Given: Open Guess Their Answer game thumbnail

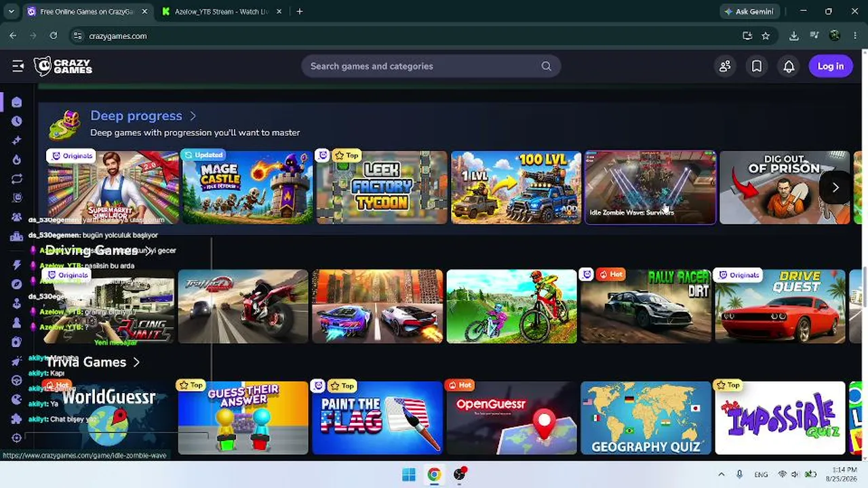Looking at the screenshot, I should coord(243,418).
